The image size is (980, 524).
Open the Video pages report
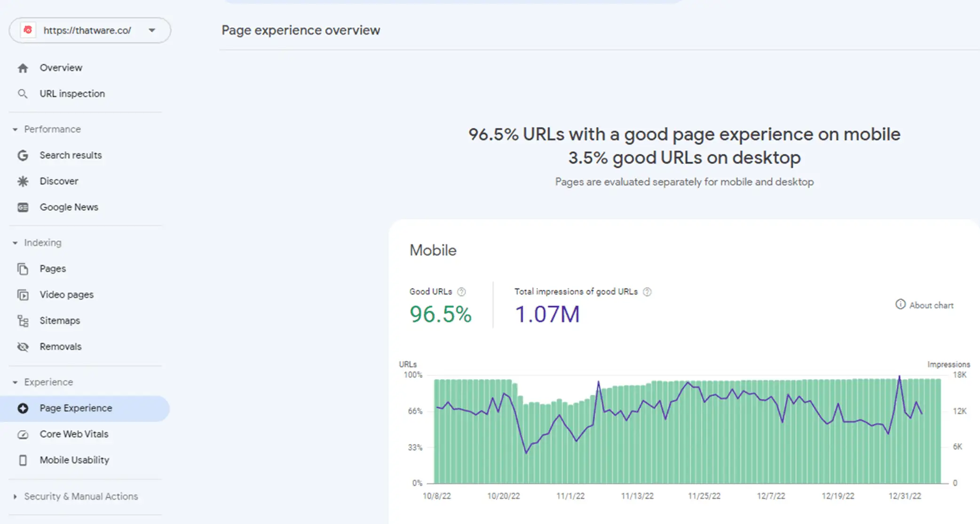(66, 295)
